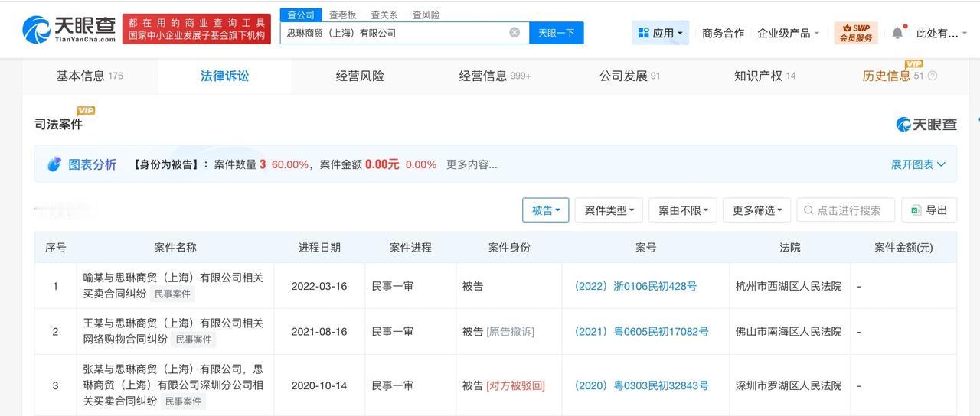Click the 点击进行搜索 case search field

tap(846, 210)
